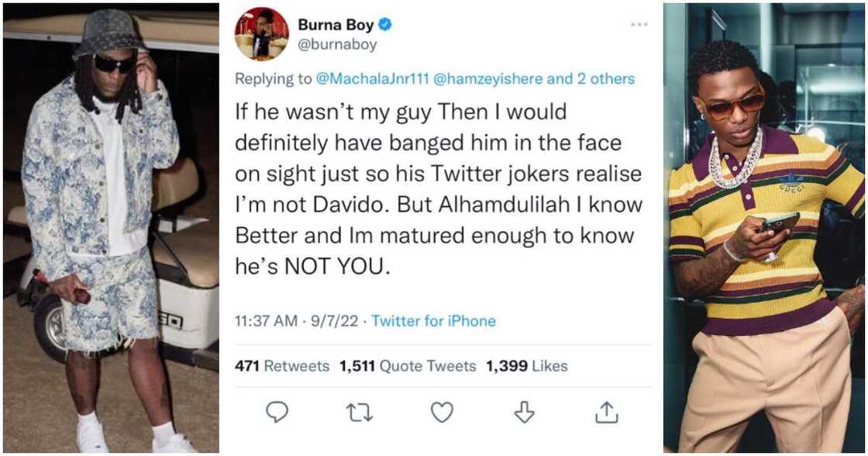Open the Burna Boy display name
Screen dimensions: 868x456
click(339, 25)
